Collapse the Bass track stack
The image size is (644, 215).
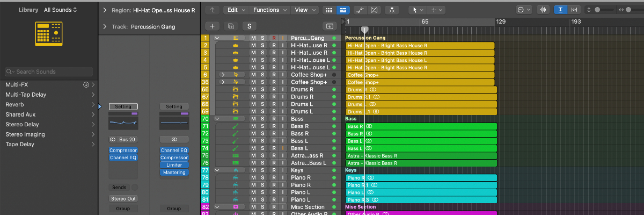pos(217,119)
